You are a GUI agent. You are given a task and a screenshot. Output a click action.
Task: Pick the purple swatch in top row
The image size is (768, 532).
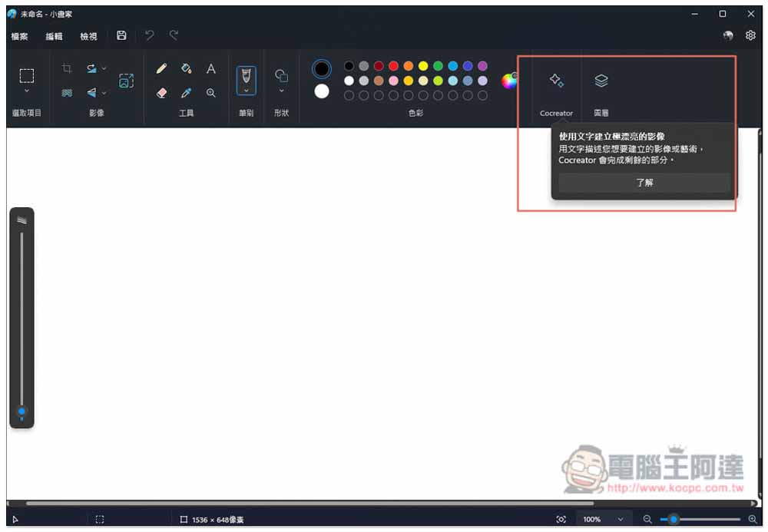click(x=482, y=66)
